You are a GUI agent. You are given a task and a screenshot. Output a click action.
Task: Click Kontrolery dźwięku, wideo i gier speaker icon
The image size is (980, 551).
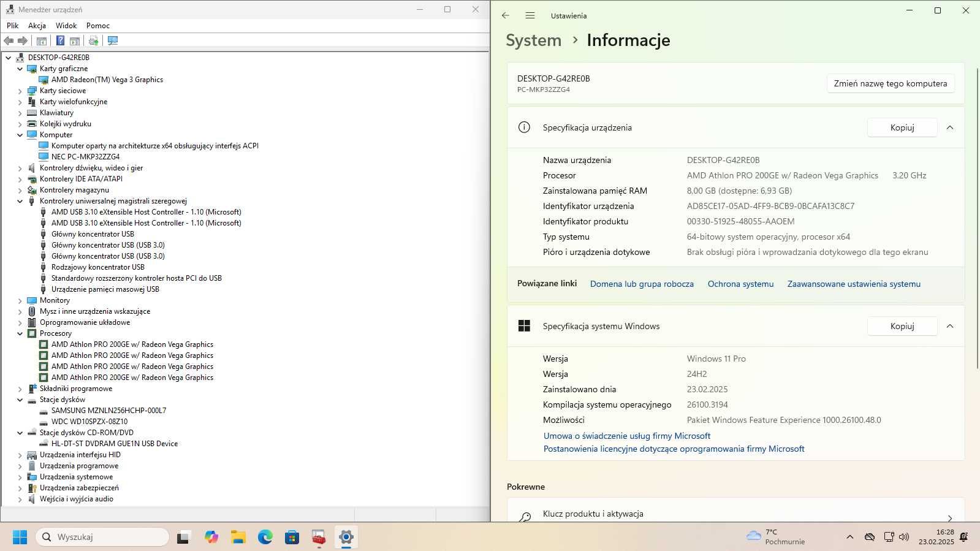click(x=32, y=168)
